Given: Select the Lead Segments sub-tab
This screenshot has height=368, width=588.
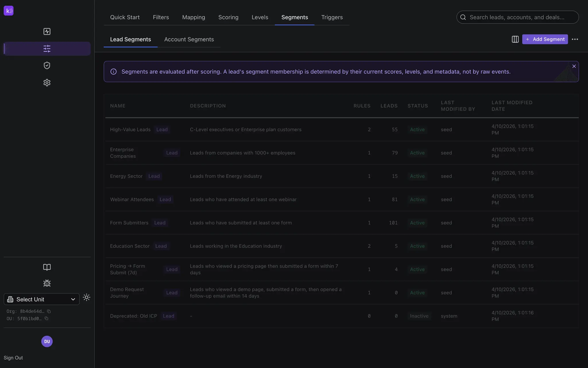Looking at the screenshot, I should (x=130, y=39).
